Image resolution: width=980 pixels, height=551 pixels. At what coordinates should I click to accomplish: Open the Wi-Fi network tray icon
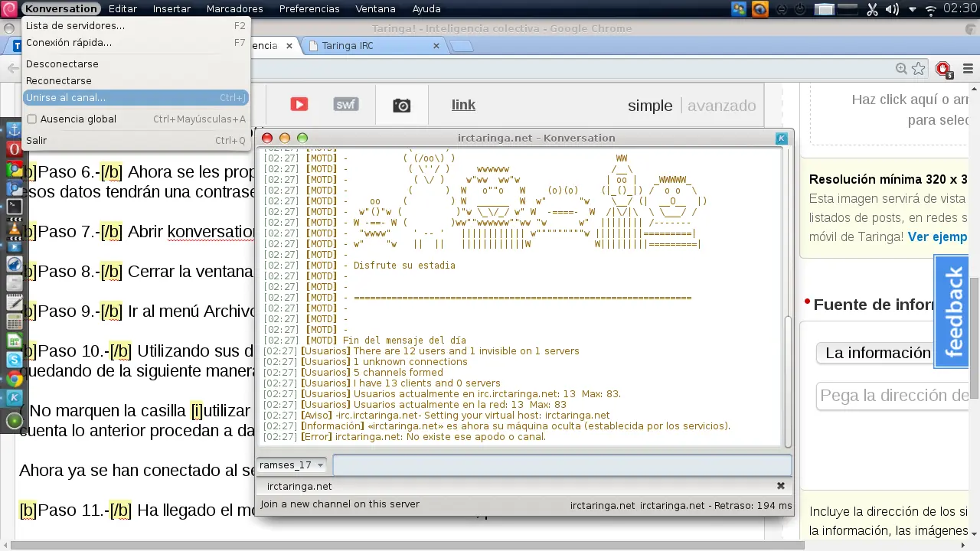(931, 9)
